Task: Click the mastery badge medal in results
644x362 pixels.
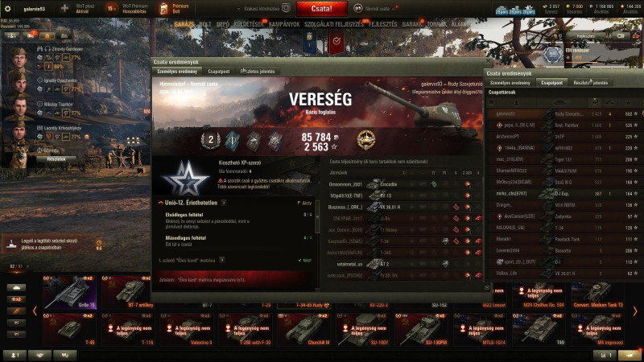Action: click(x=365, y=140)
